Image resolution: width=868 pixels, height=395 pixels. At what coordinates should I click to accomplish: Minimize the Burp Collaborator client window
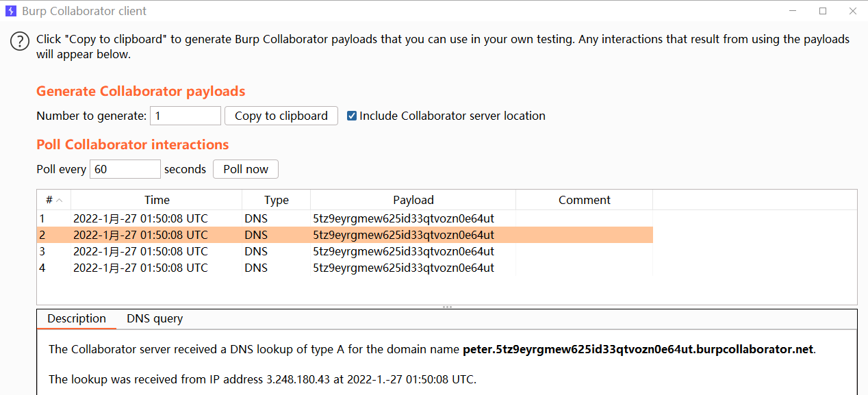pos(792,11)
